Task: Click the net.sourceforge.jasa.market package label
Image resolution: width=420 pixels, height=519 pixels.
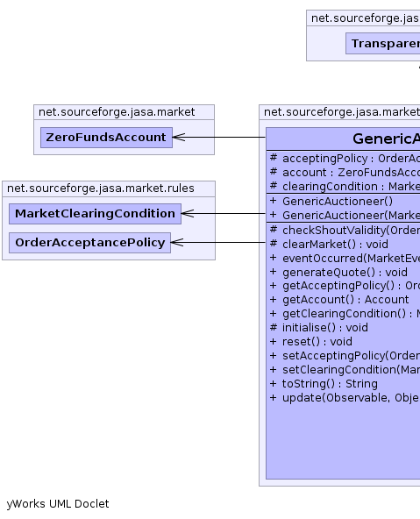Action: (x=117, y=112)
